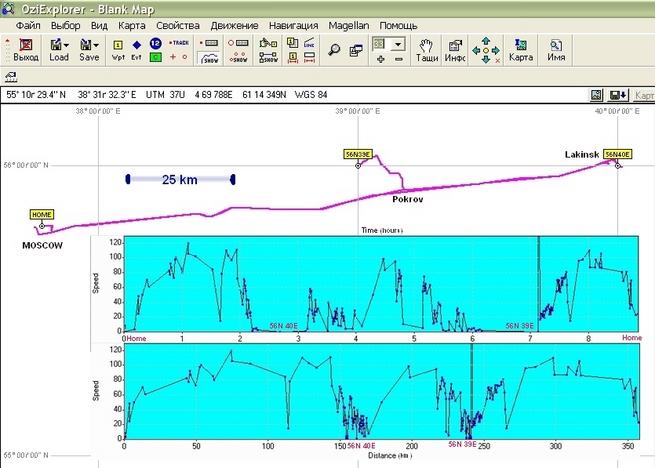
Task: Click the MOSCOW map label
Action: [42, 246]
